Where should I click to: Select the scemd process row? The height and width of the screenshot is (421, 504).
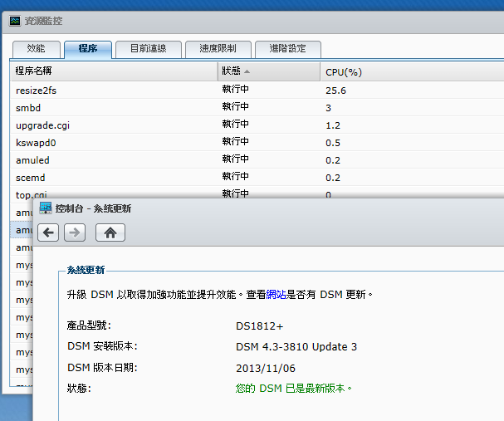tap(257, 177)
